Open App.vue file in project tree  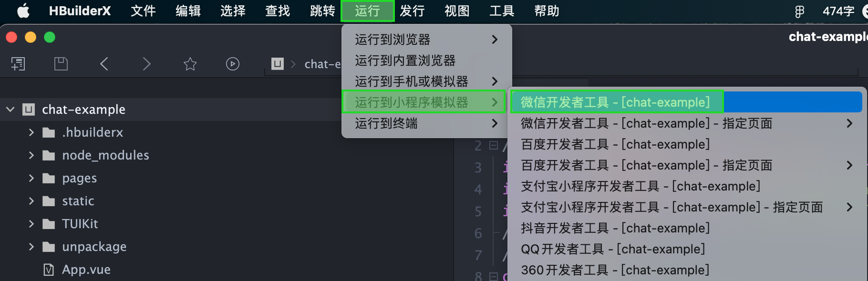coord(86,270)
